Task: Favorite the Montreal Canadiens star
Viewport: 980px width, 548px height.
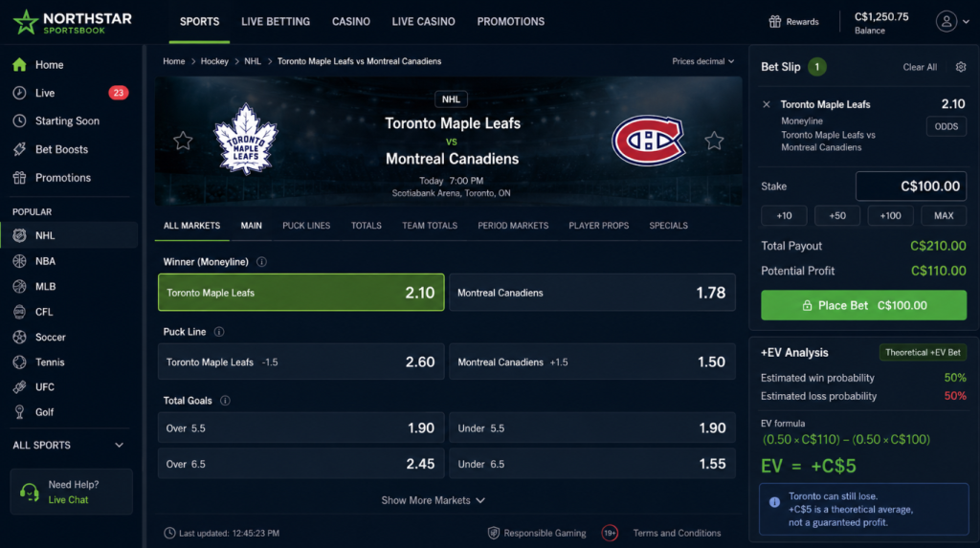Action: 714,141
